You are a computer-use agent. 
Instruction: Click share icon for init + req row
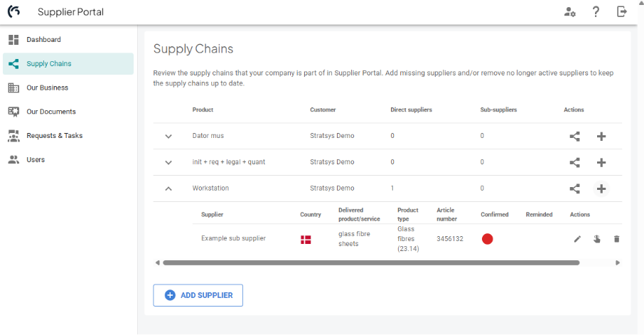point(574,162)
